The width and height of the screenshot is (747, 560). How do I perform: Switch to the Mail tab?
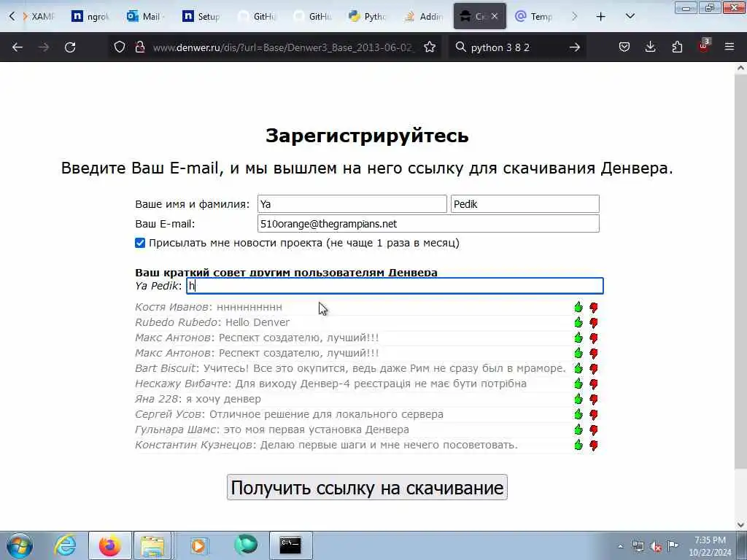click(x=146, y=16)
